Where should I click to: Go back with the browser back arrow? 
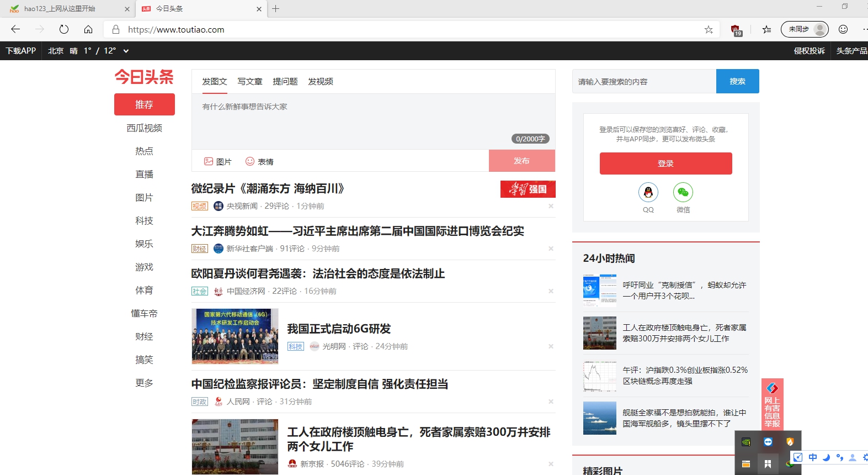click(x=15, y=29)
